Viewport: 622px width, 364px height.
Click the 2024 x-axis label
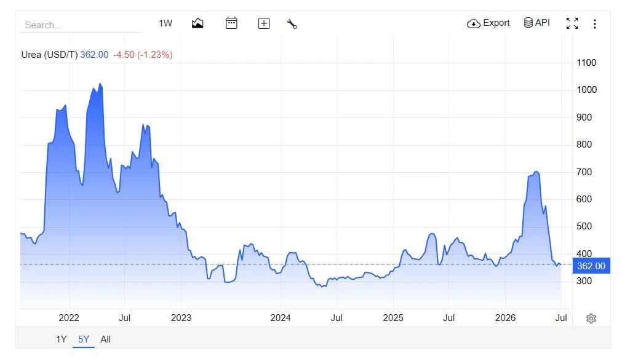(281, 318)
